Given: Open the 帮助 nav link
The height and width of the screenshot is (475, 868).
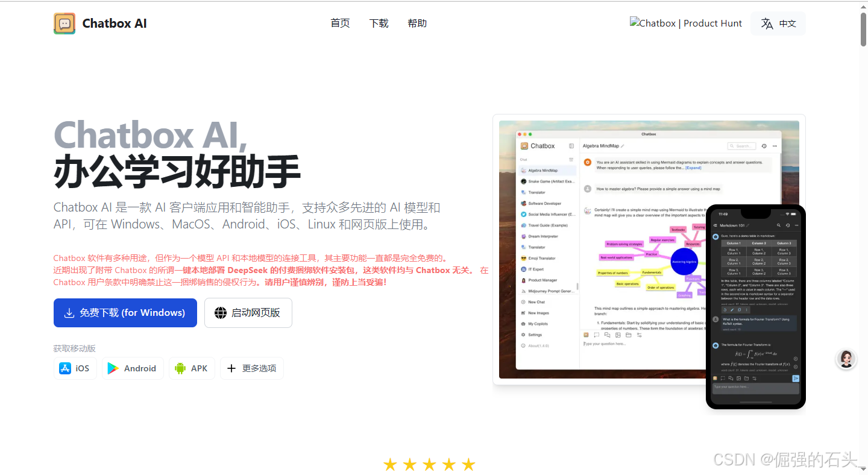Looking at the screenshot, I should (417, 24).
